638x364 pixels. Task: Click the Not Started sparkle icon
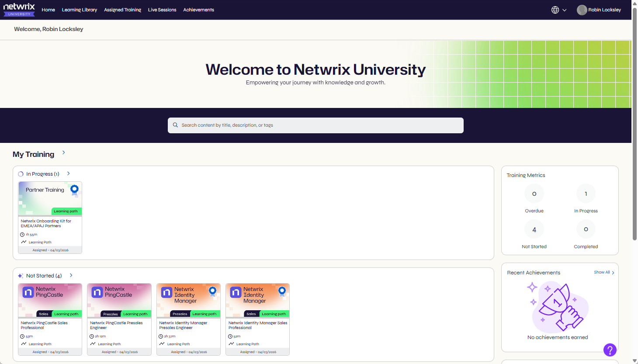(x=21, y=276)
